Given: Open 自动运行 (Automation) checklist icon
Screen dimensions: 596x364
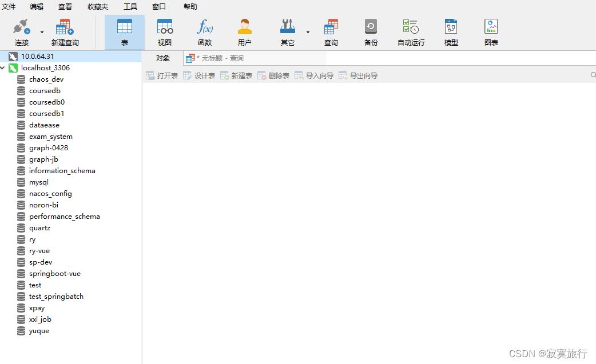Looking at the screenshot, I should [411, 27].
